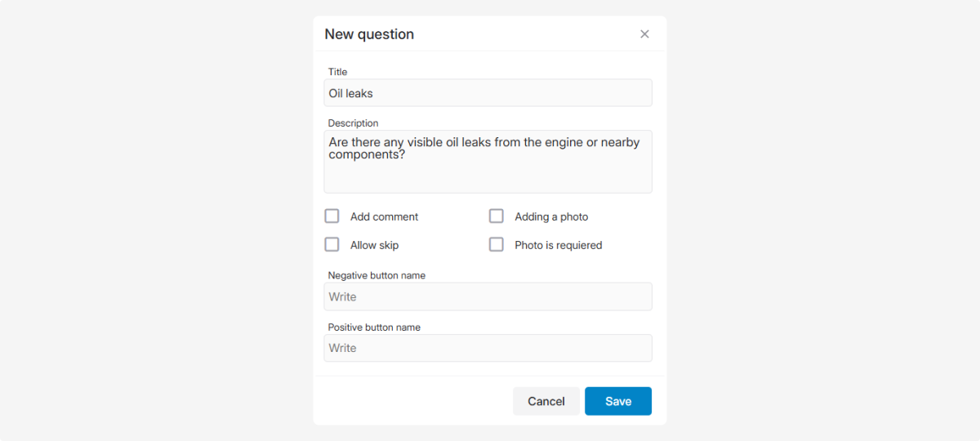Click the "Adding a photo" label text
The image size is (980, 441).
coord(551,217)
